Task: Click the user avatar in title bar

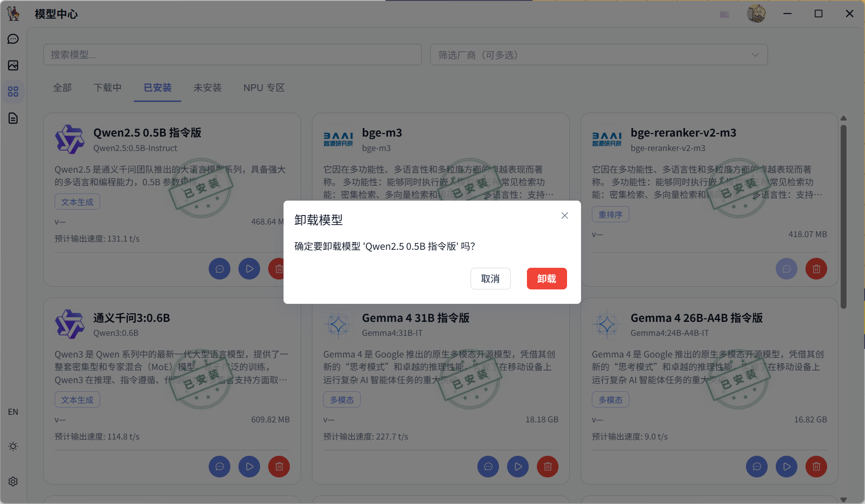Action: pyautogui.click(x=756, y=14)
